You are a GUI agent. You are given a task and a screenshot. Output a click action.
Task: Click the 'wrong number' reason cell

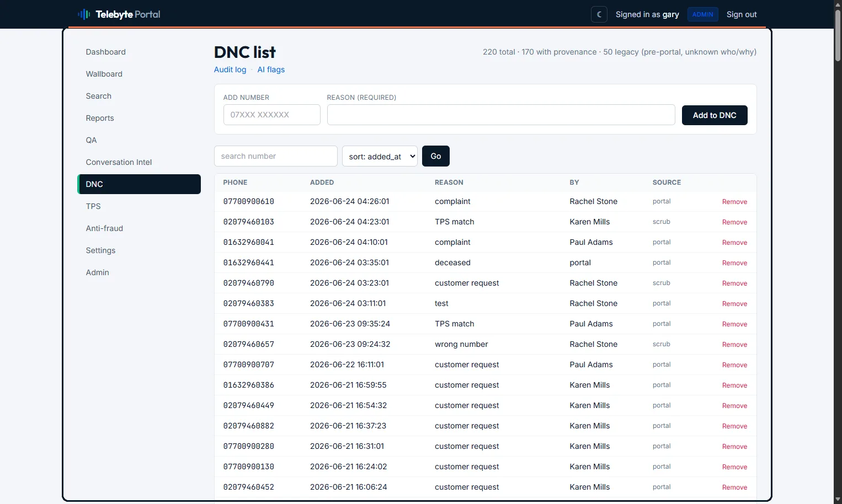tap(461, 345)
